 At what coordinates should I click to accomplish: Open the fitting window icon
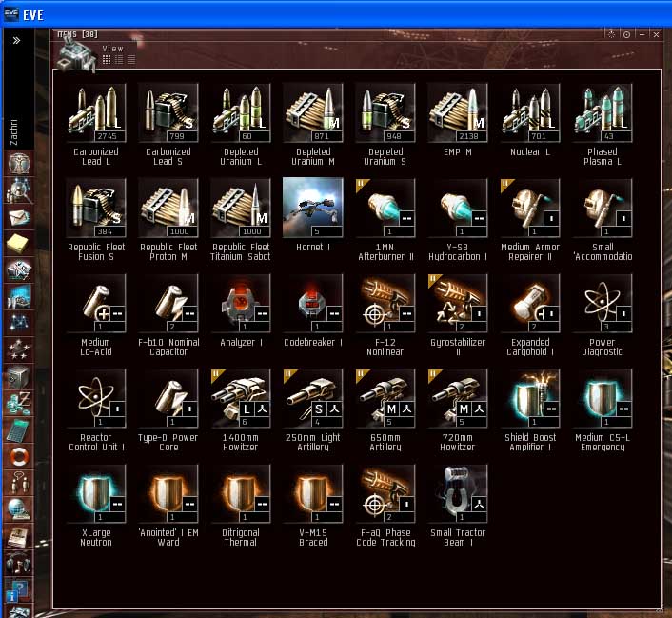[19, 270]
